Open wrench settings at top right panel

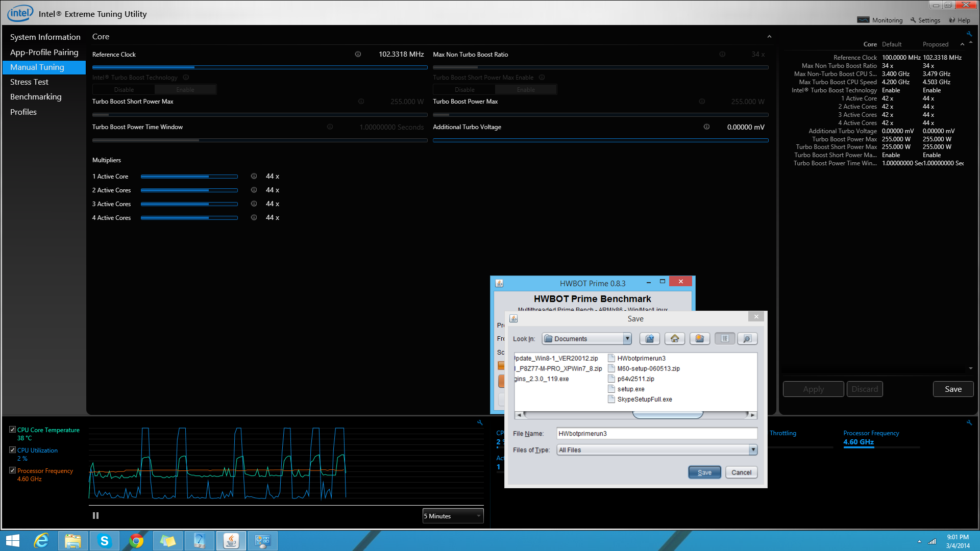point(969,34)
